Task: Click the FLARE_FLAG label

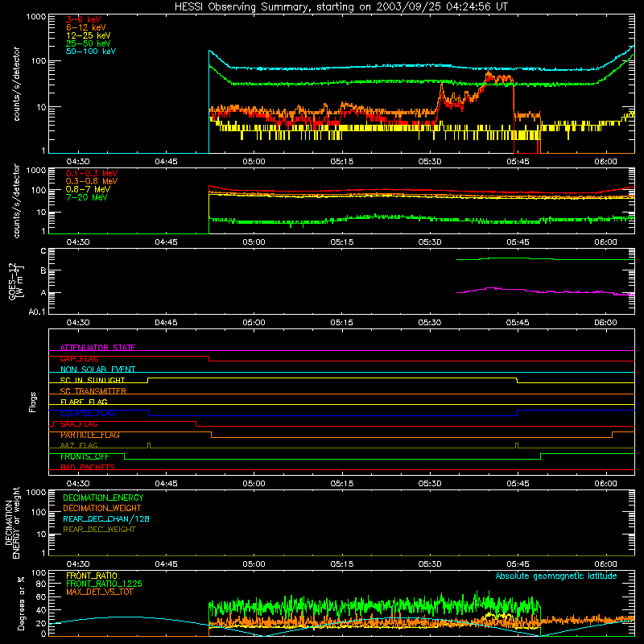Action: pyautogui.click(x=84, y=402)
